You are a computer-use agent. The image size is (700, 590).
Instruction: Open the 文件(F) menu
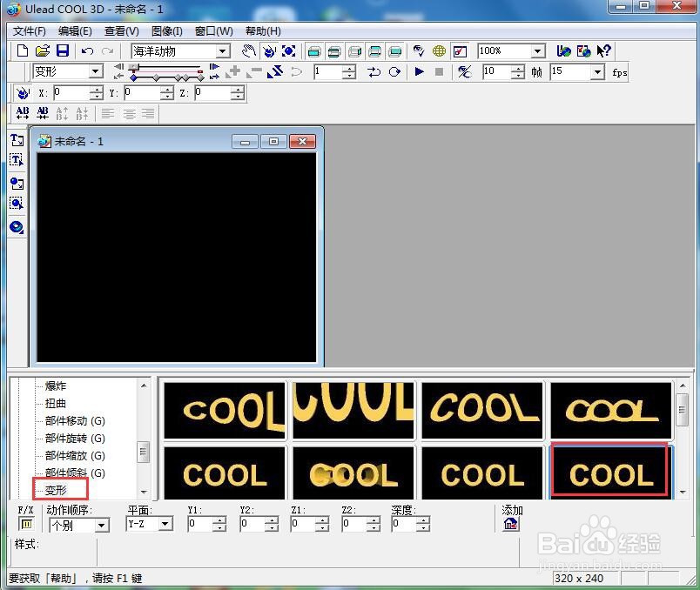pos(29,31)
